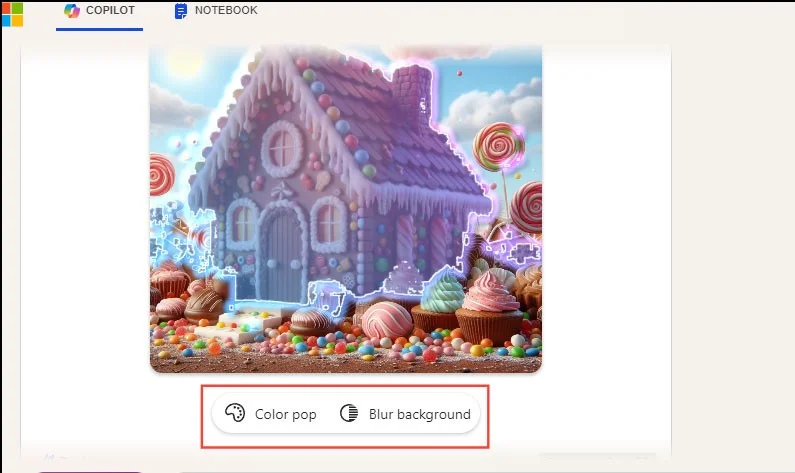Apply the Blur background effect
Screen dimensions: 795x473
[405, 414]
